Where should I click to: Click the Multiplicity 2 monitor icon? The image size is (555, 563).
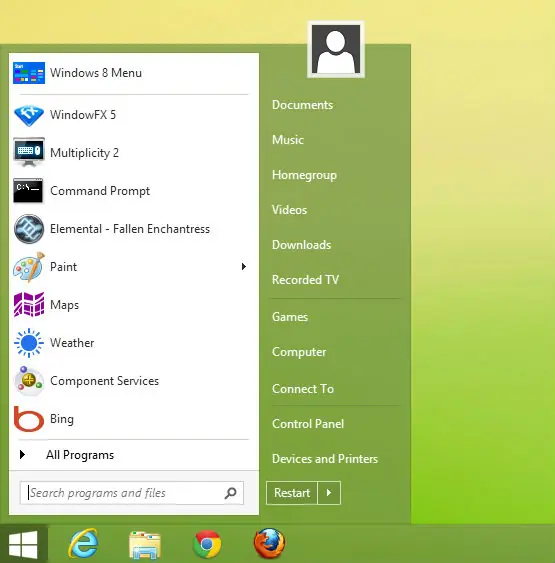pyautogui.click(x=29, y=152)
